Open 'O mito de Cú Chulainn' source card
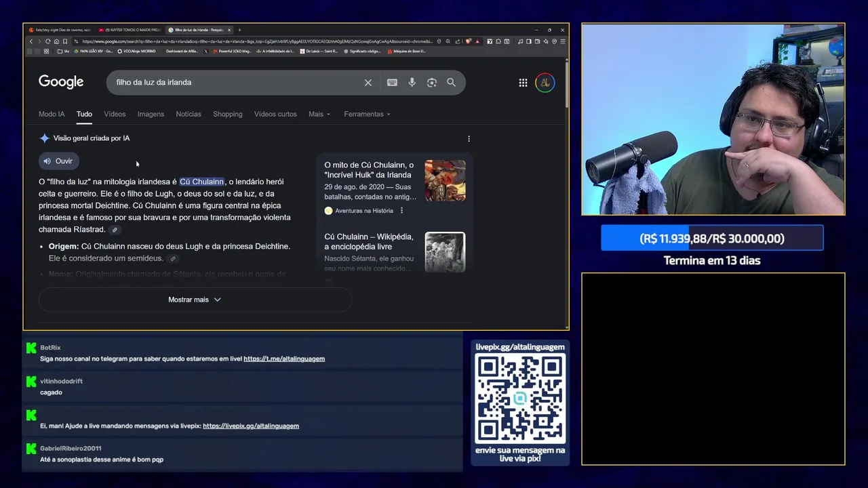 (x=395, y=188)
